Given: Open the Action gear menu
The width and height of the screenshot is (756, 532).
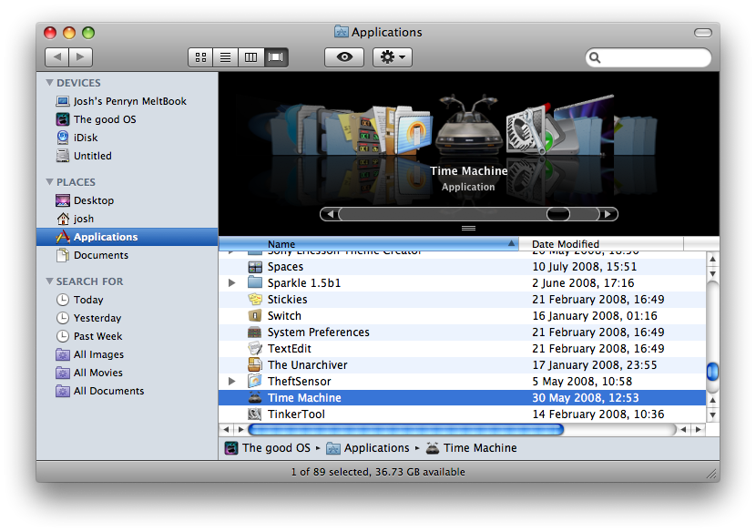Looking at the screenshot, I should pos(393,56).
